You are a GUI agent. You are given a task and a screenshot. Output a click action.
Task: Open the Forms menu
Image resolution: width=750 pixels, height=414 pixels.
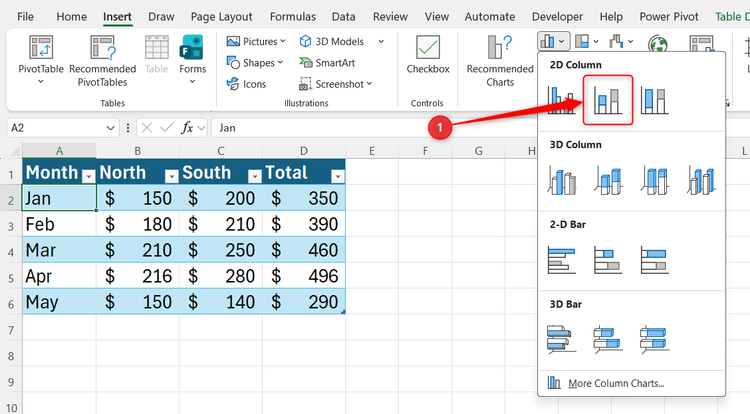click(192, 60)
